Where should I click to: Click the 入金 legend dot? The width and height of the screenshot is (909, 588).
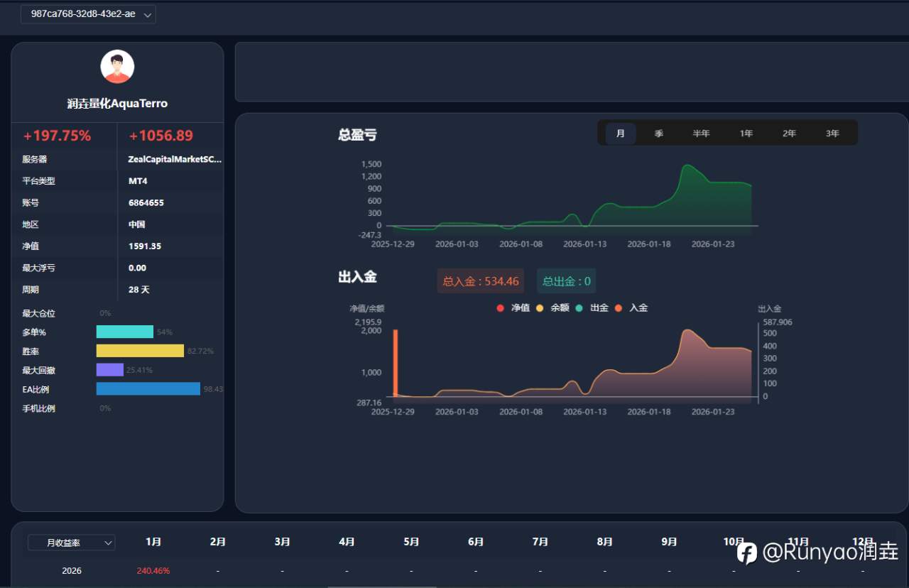pyautogui.click(x=617, y=307)
